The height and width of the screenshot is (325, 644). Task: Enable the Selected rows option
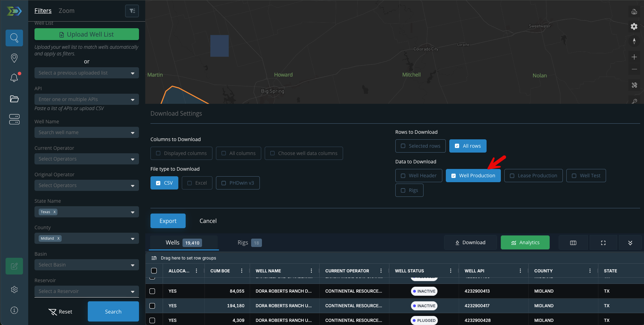[x=420, y=146]
